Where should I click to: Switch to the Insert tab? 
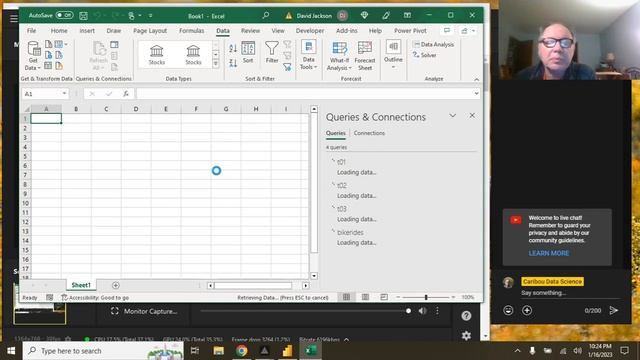87,31
